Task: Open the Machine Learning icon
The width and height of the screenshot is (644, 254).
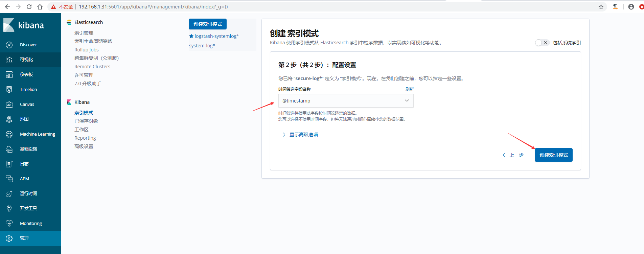Action: [9, 134]
